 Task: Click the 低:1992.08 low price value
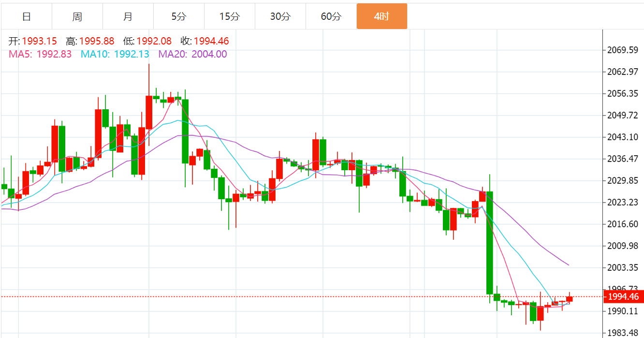[x=147, y=41]
